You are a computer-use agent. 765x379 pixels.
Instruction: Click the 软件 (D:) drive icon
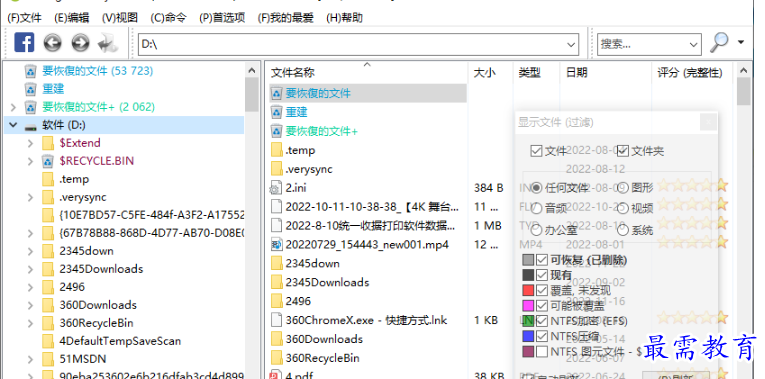pyautogui.click(x=30, y=126)
